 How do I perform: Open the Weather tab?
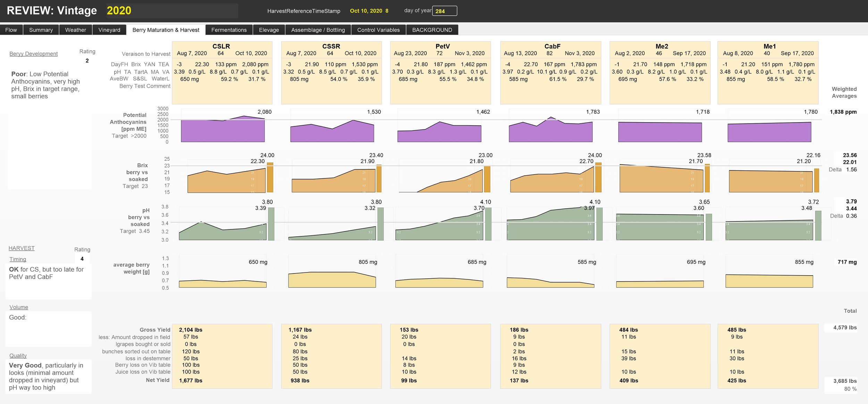pyautogui.click(x=75, y=30)
